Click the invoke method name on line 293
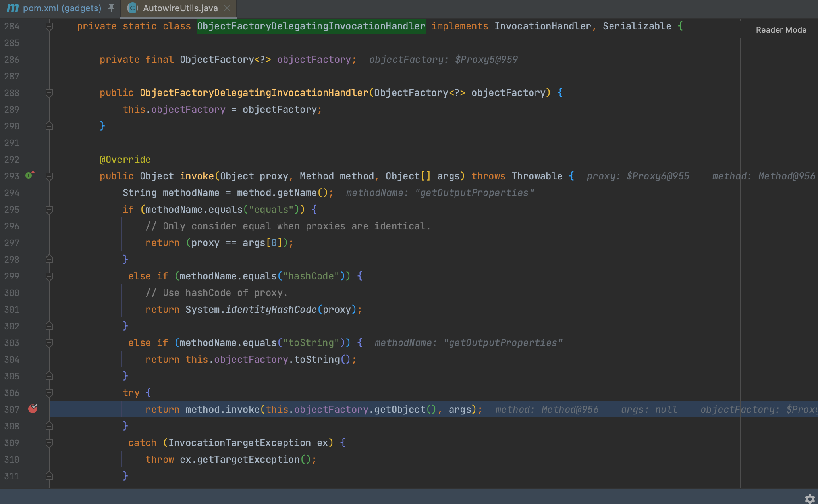 [x=197, y=176]
